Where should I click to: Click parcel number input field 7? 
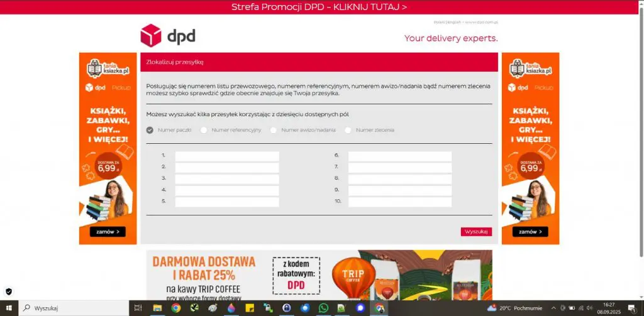[400, 168]
